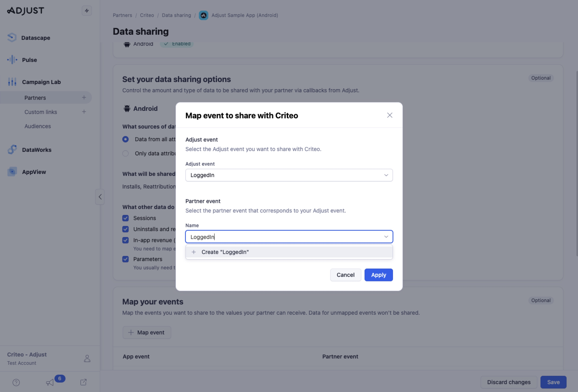Image resolution: width=578 pixels, height=392 pixels.
Task: Click the Adjust Sample App icon in breadcrumb
Action: click(x=203, y=15)
